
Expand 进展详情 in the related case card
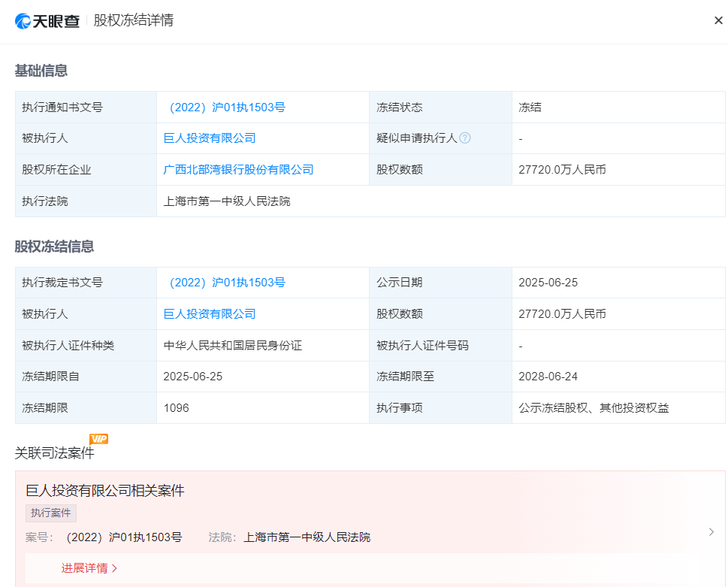click(x=89, y=568)
